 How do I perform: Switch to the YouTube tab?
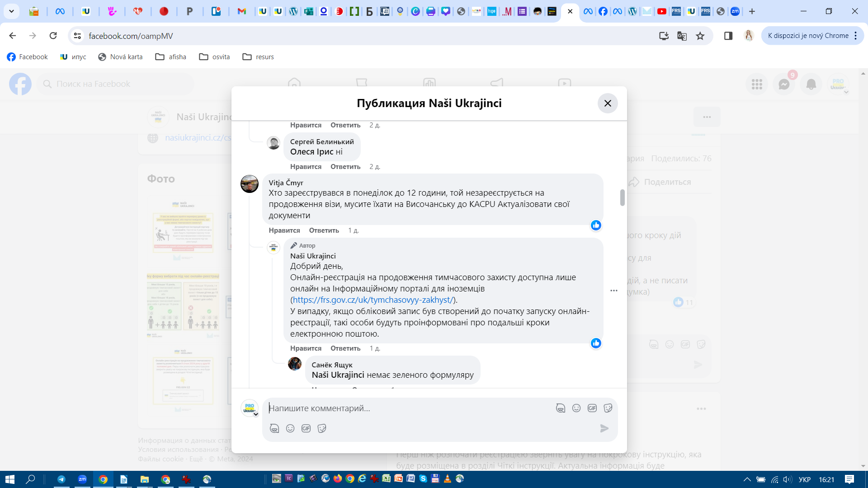point(661,11)
